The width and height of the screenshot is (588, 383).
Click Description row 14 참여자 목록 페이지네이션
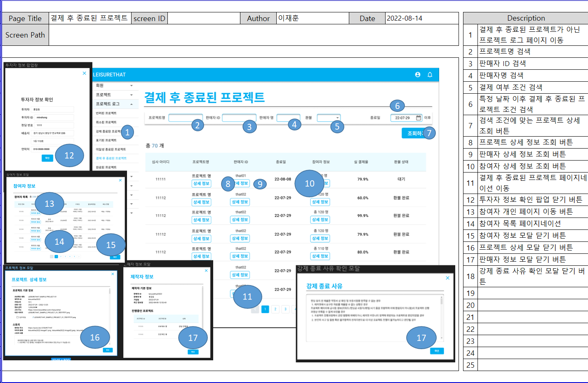[520, 224]
